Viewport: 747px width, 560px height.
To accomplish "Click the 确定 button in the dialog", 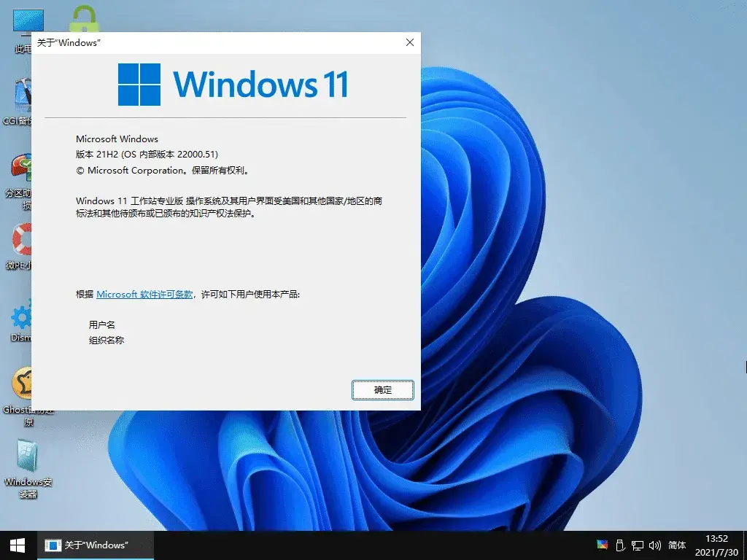I will 382,390.
